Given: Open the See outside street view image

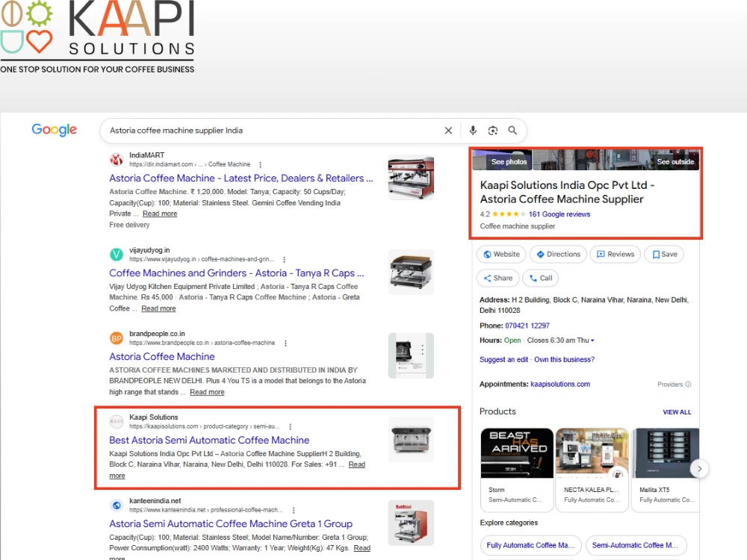Looking at the screenshot, I should (x=616, y=160).
